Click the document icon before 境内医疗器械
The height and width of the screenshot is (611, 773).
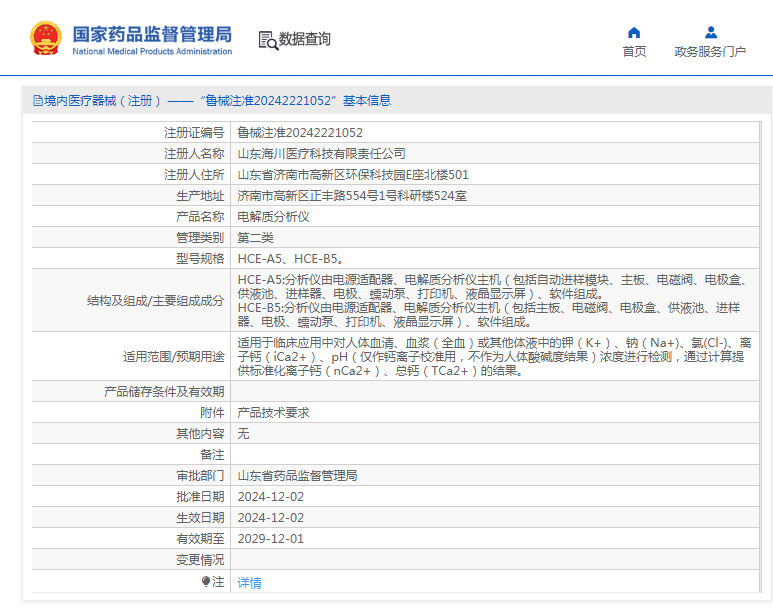(37, 101)
